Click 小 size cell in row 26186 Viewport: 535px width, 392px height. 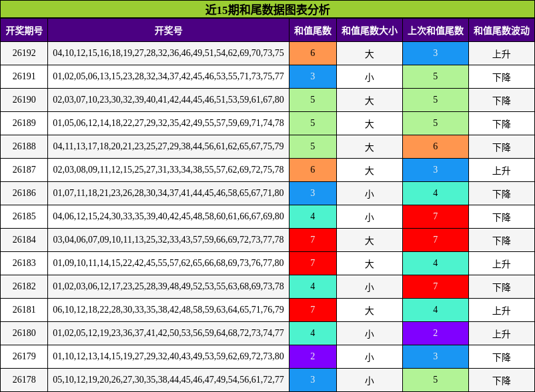pyautogui.click(x=370, y=193)
